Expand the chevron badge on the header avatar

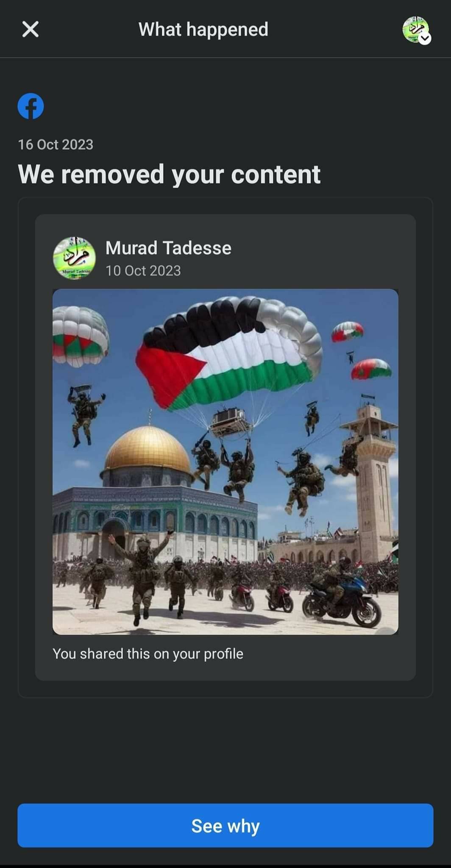click(425, 39)
